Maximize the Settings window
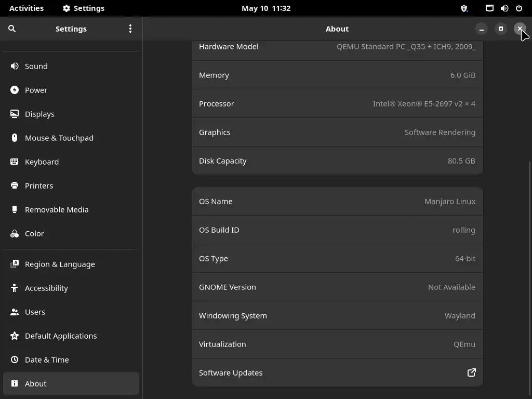The width and height of the screenshot is (532, 399). point(501,29)
